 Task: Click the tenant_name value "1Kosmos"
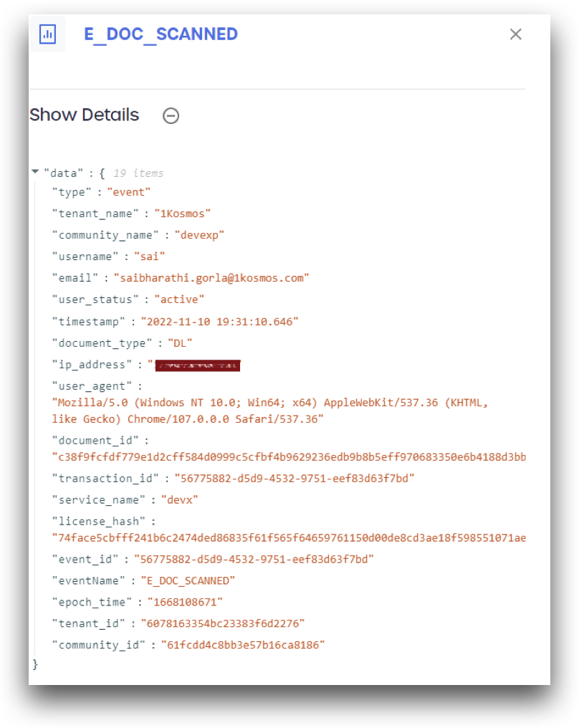pyautogui.click(x=183, y=214)
